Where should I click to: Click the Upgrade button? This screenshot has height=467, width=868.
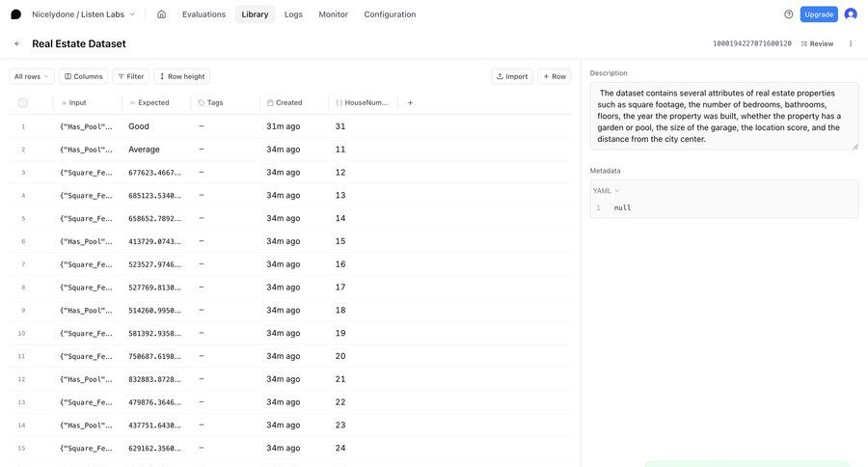click(819, 14)
